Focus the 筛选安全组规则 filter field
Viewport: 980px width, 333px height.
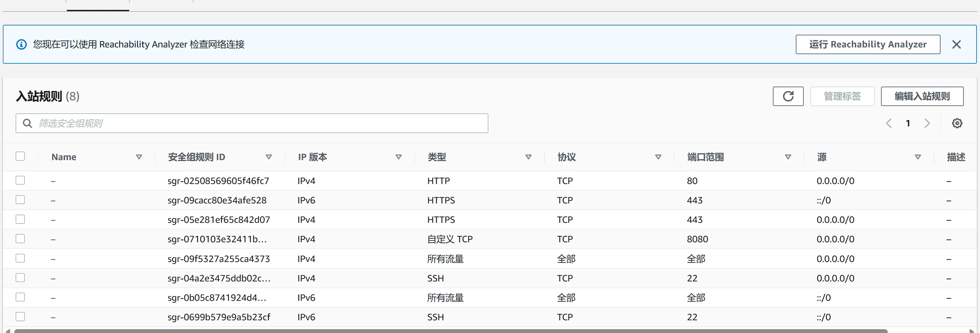point(259,123)
